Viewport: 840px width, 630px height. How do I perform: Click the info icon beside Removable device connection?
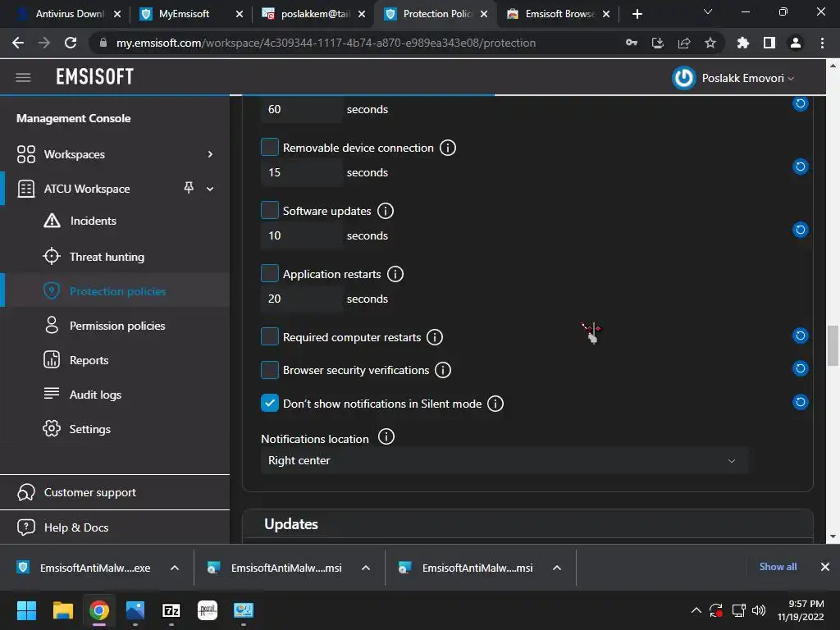point(448,148)
